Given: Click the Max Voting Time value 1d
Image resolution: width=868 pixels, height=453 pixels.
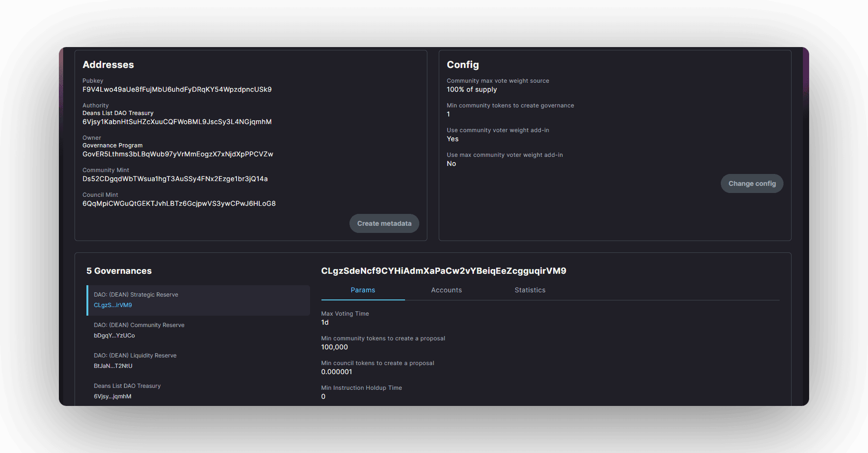Looking at the screenshot, I should 324,322.
